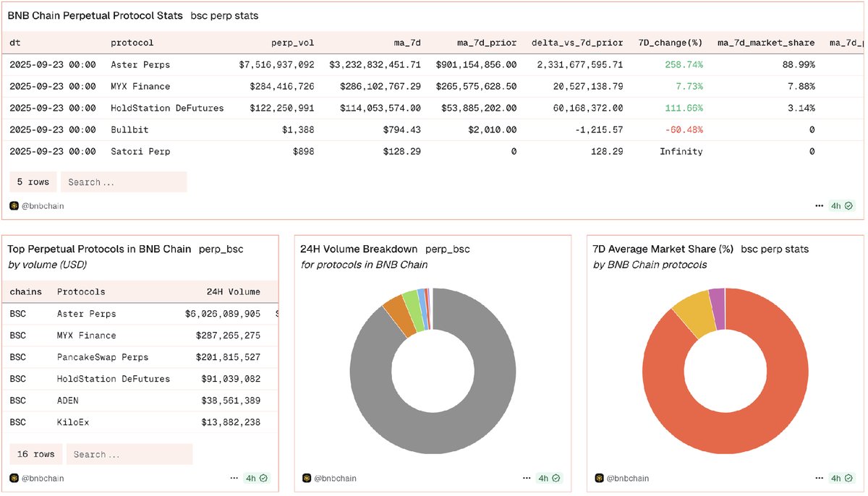Screen dimensions: 868x496
Task: Click search field in Top Perpetual Protocols table
Action: click(x=129, y=454)
